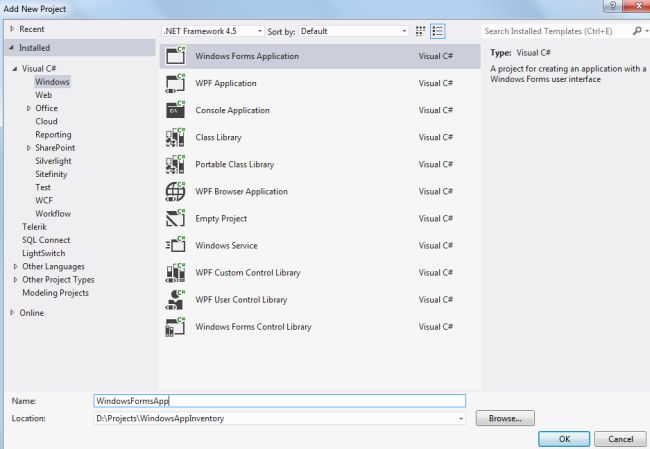This screenshot has height=449, width=650.
Task: Select the Silverlight category
Action: (x=53, y=161)
